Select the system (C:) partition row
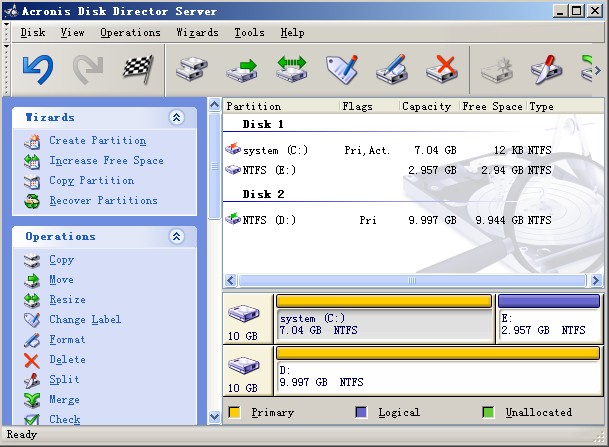609x447 pixels. click(x=388, y=150)
